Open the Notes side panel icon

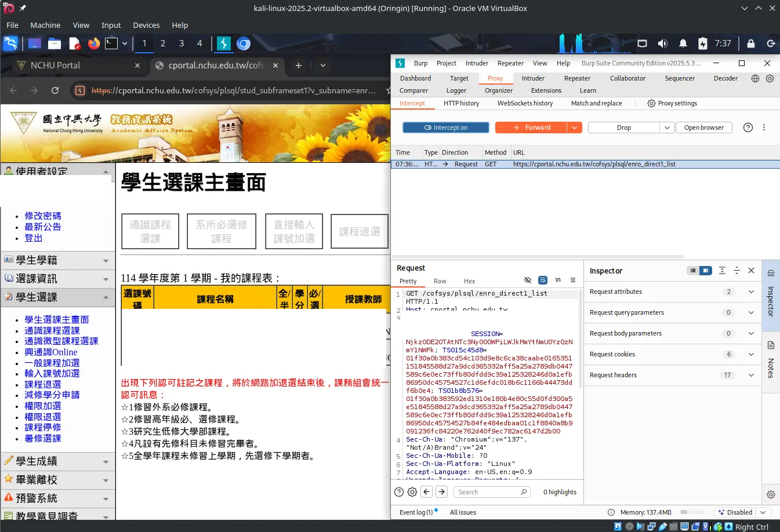pos(771,345)
